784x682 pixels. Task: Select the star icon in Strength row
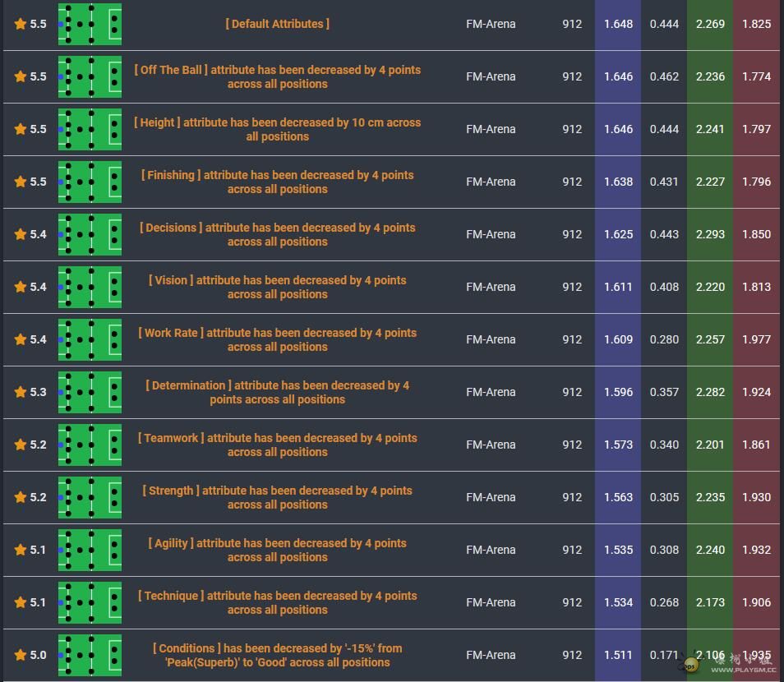pos(21,497)
